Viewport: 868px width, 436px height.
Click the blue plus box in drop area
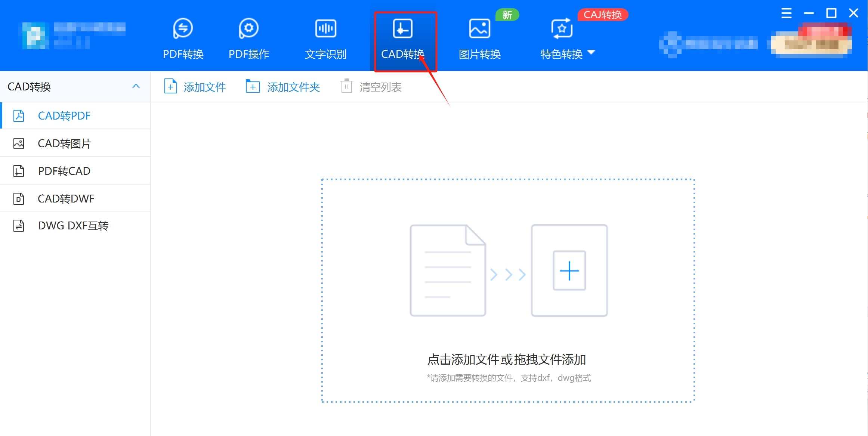tap(569, 270)
